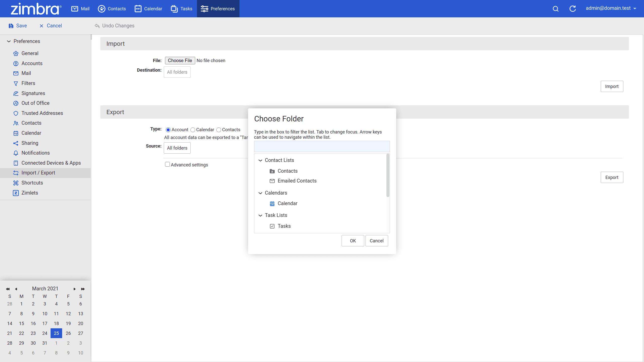Select the Contacts export type radio

(x=219, y=130)
